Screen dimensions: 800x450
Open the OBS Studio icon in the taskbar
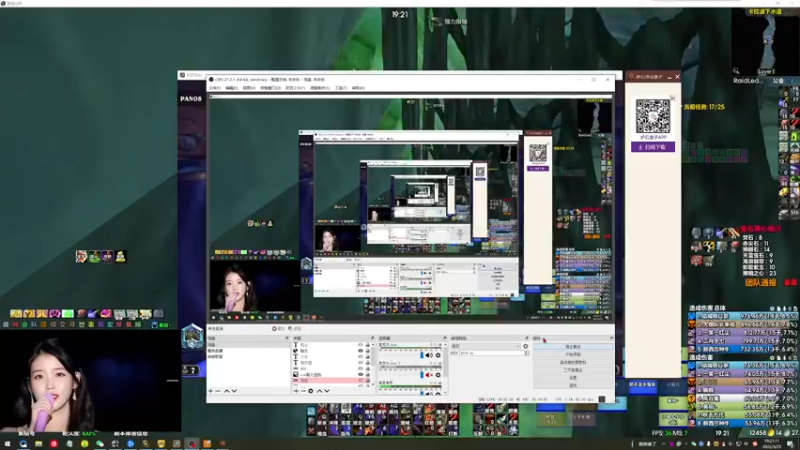pos(192,444)
